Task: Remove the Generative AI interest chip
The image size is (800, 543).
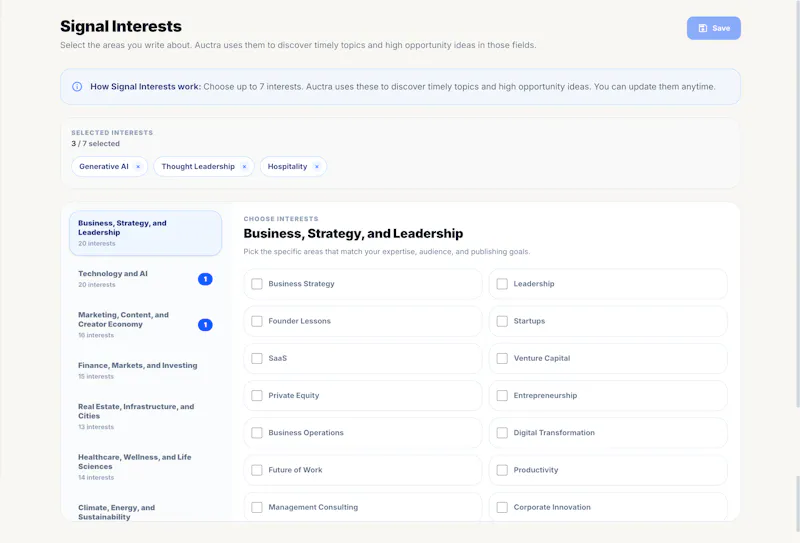Action: pos(138,167)
